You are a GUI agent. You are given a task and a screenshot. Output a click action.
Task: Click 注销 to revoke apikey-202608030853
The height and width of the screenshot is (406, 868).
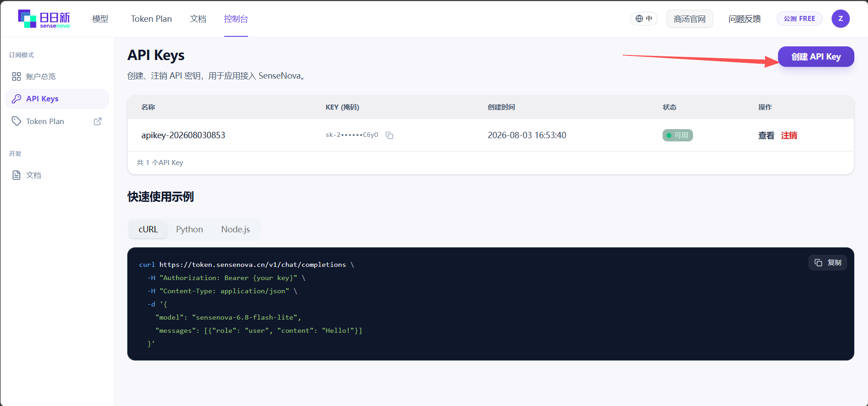(789, 135)
